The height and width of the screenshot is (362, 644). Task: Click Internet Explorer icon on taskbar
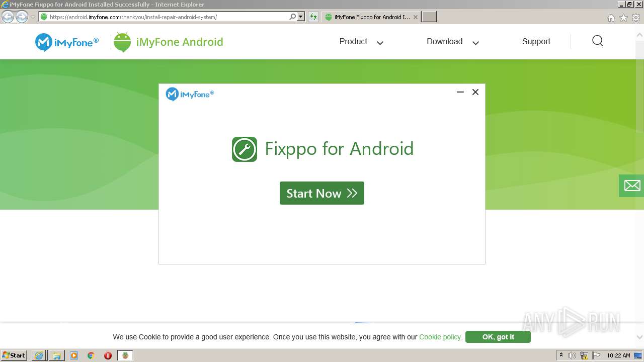coord(39,355)
